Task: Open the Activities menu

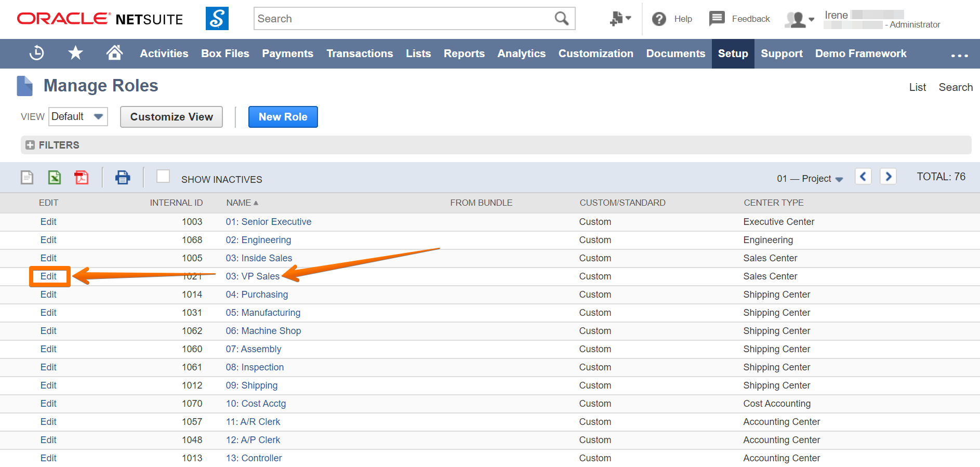Action: pyautogui.click(x=164, y=54)
